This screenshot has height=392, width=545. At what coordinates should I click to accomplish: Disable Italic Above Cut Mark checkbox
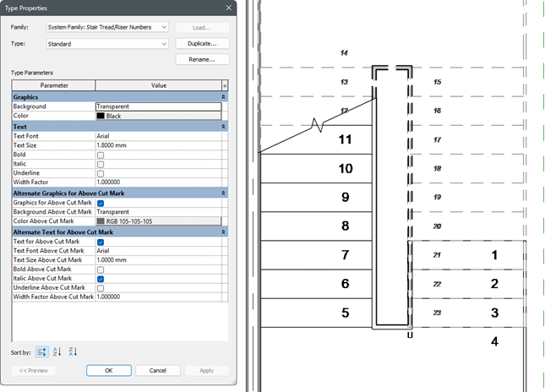tap(101, 278)
